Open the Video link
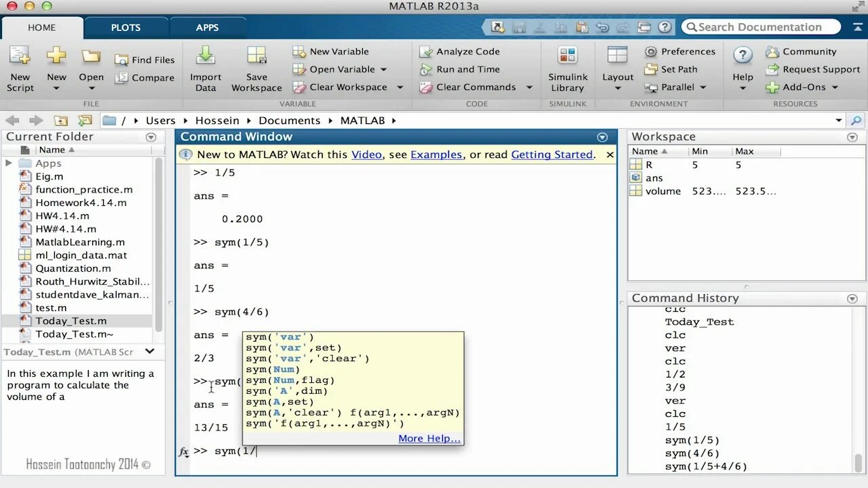Screen dimensions: 868x488 367,155
